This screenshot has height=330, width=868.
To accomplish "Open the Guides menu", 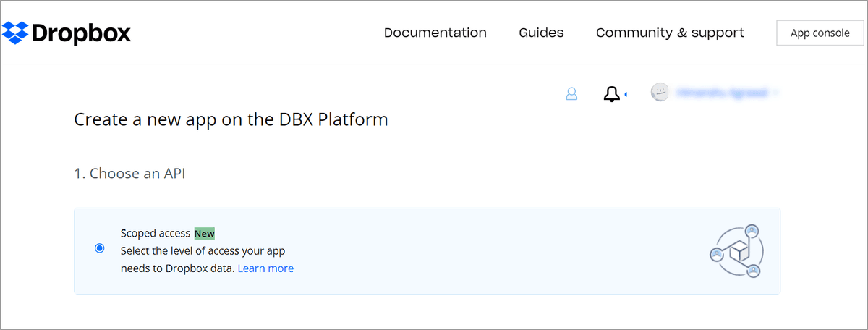I will tap(541, 33).
